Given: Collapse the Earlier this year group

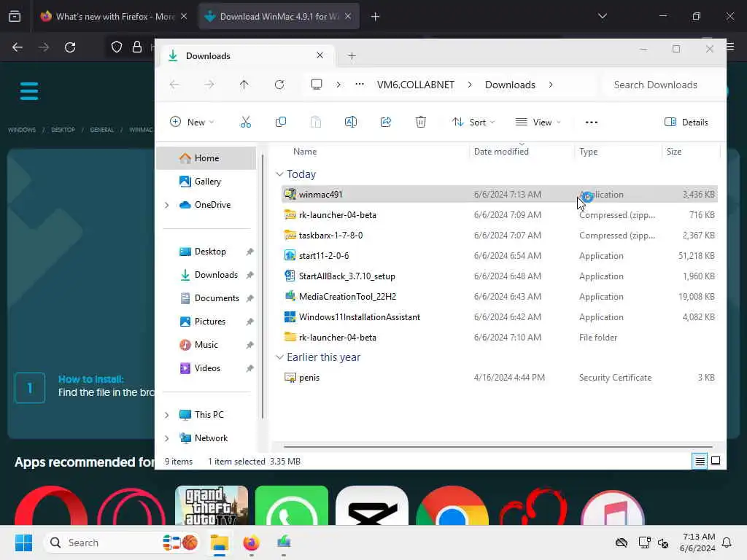Looking at the screenshot, I should pos(279,357).
